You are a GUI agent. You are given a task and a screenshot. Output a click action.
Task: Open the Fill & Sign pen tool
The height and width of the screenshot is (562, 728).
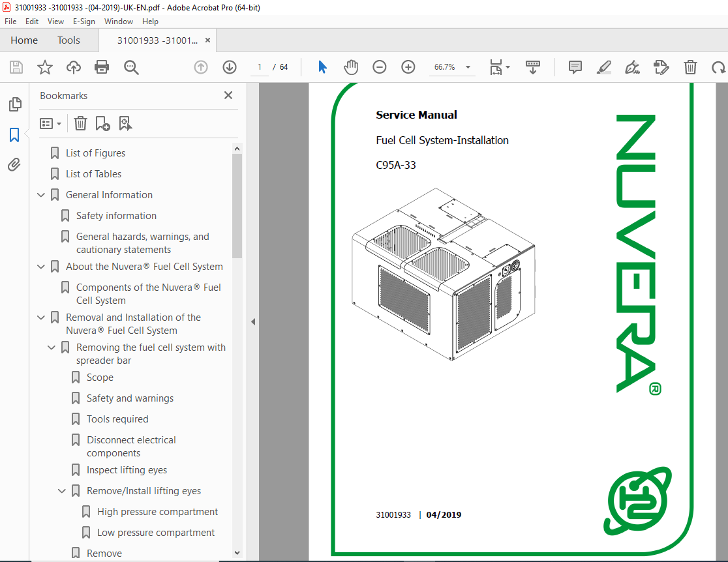click(632, 67)
